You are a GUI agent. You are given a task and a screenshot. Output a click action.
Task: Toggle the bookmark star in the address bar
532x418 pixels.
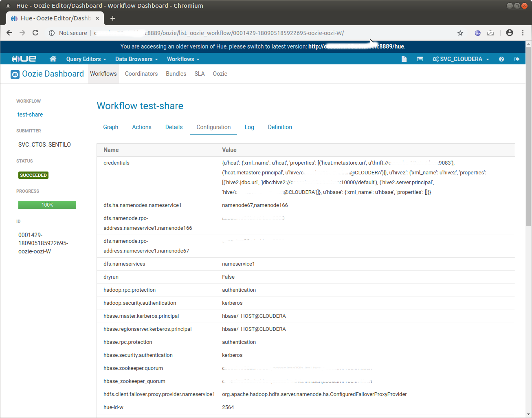click(x=460, y=33)
